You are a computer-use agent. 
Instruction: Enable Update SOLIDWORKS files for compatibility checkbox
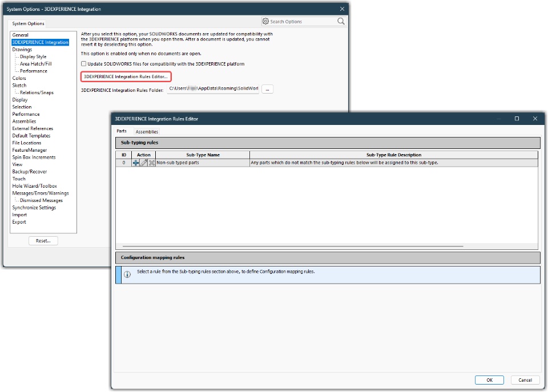tap(84, 63)
